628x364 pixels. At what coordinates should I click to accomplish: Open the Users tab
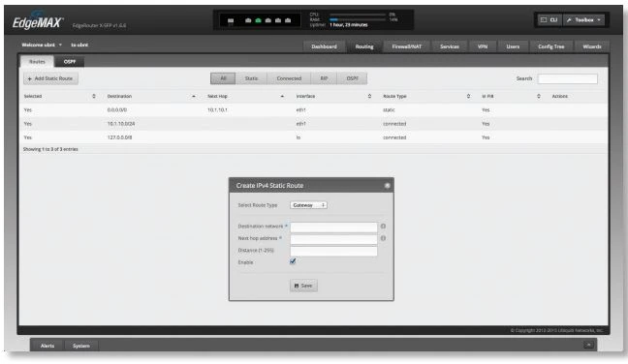(513, 46)
